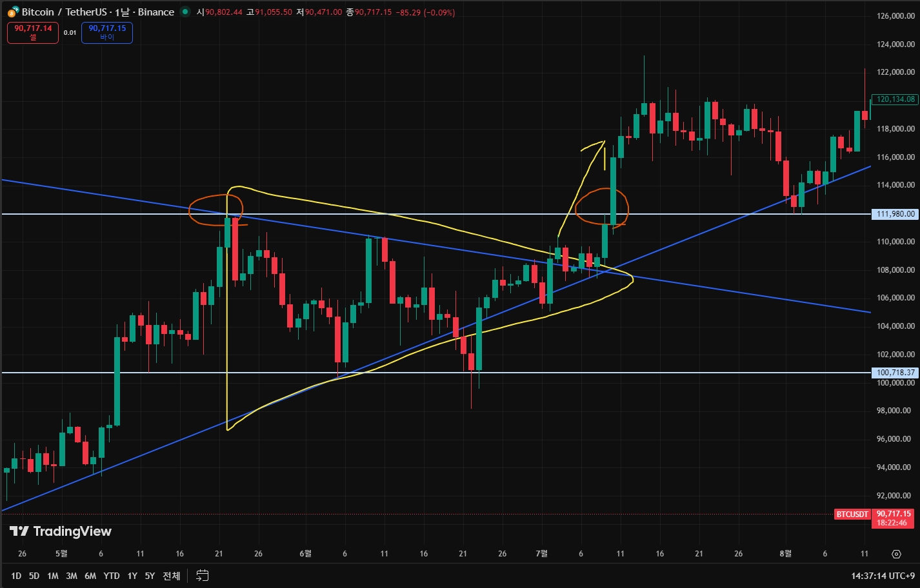The height and width of the screenshot is (588, 920).
Task: Select the 5D time range
Action: coord(34,576)
